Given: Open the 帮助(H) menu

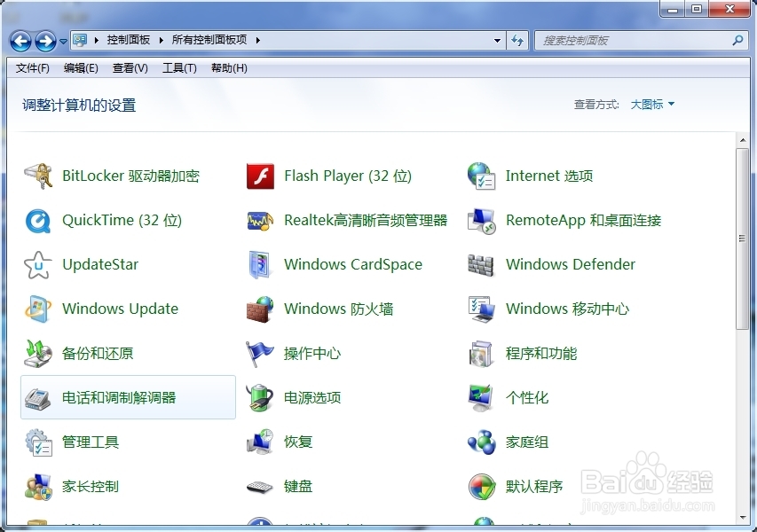Looking at the screenshot, I should [x=229, y=68].
